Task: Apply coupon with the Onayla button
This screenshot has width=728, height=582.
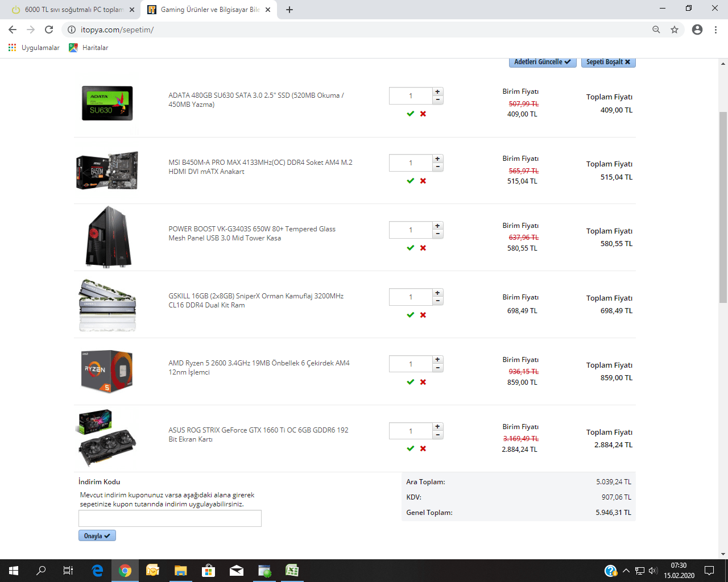Action: [97, 535]
